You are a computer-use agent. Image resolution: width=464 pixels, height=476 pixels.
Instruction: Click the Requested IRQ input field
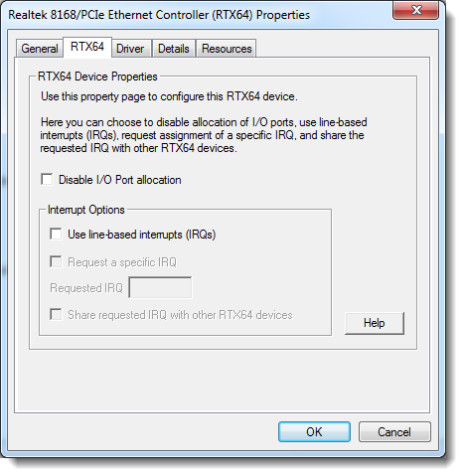160,287
